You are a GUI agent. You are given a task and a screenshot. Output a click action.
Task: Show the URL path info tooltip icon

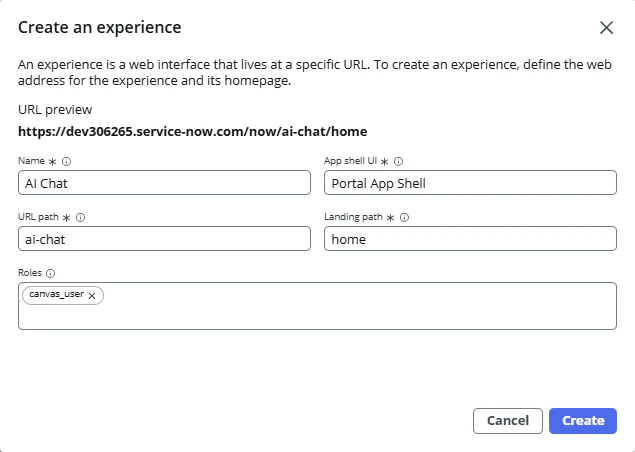(80, 217)
